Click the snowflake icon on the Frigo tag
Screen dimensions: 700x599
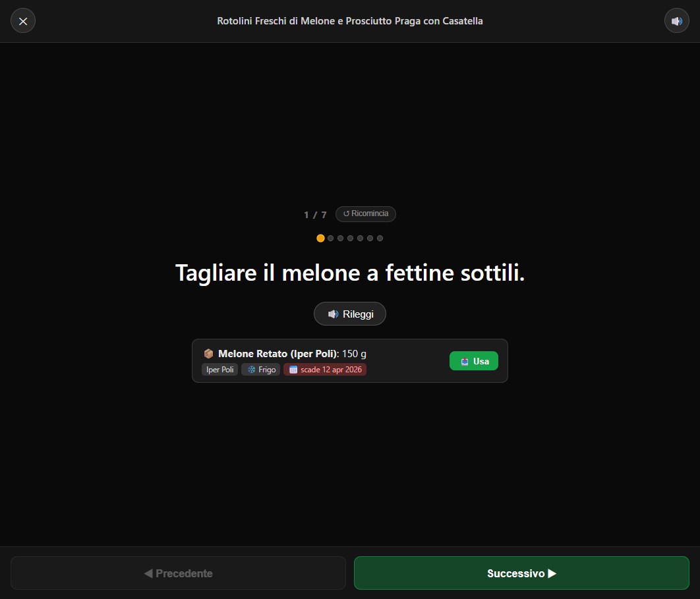(250, 370)
